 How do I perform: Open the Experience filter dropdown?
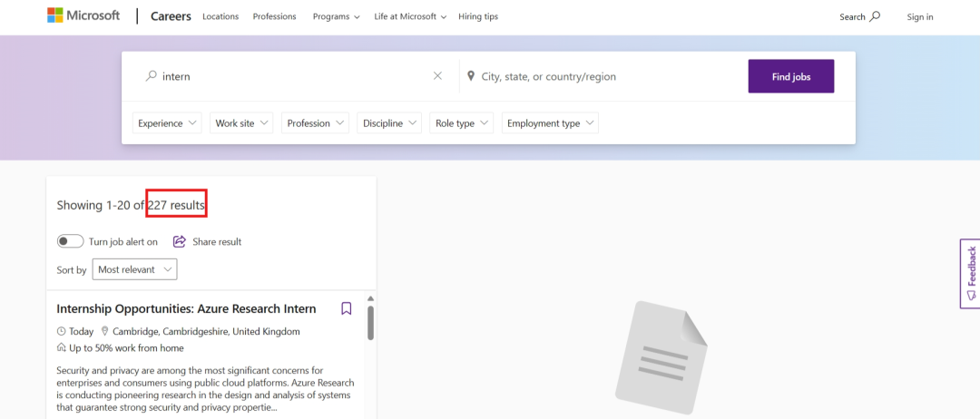pyautogui.click(x=167, y=123)
